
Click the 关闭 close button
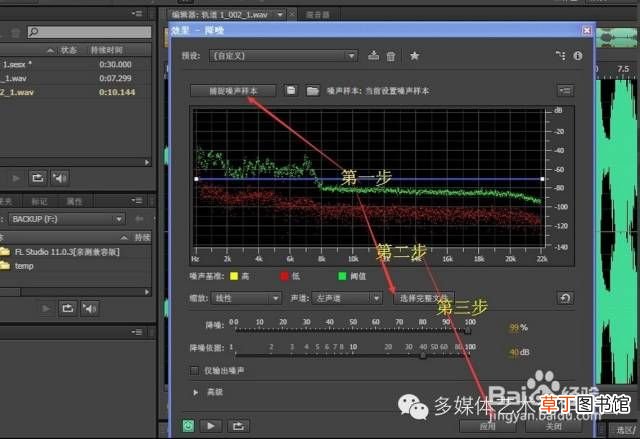553,427
